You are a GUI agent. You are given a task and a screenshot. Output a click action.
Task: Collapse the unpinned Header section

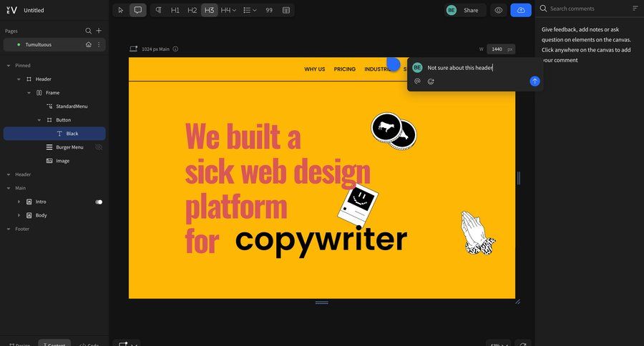pos(9,175)
